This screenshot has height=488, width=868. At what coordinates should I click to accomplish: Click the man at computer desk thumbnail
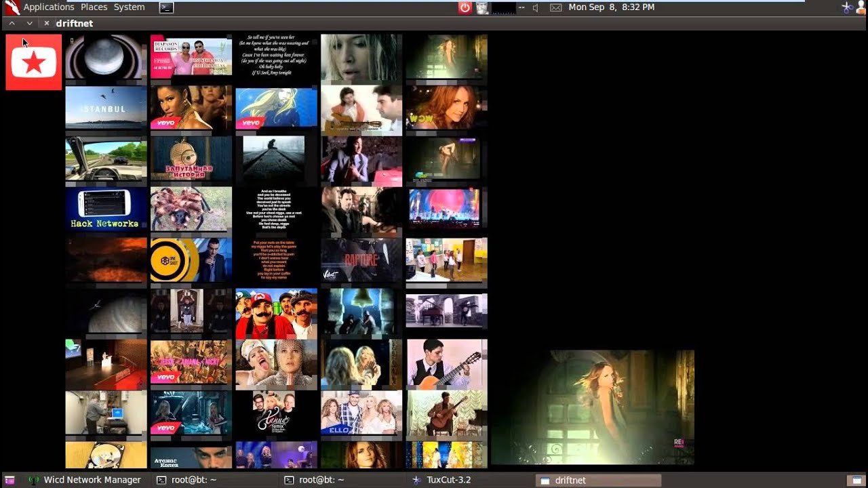pos(106,413)
